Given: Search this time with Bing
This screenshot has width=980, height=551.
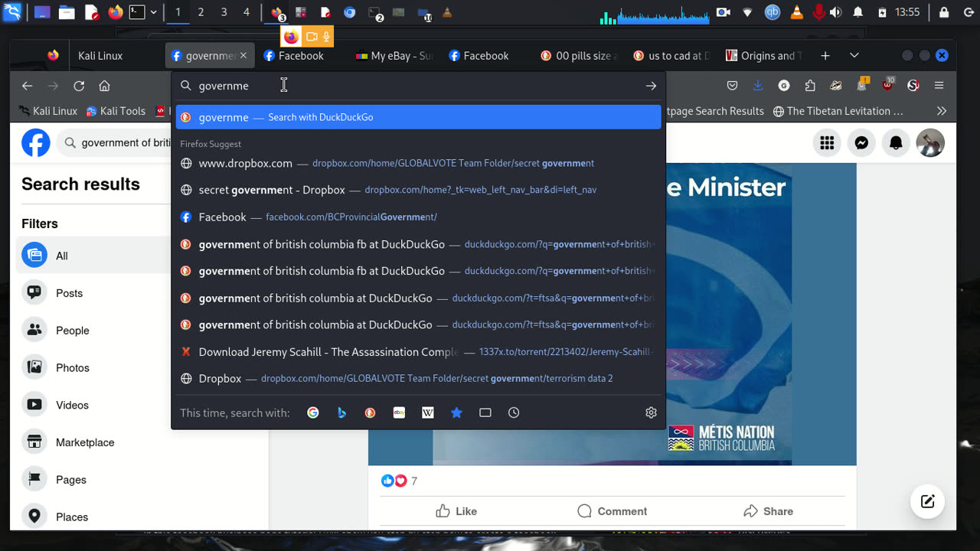Looking at the screenshot, I should point(341,412).
